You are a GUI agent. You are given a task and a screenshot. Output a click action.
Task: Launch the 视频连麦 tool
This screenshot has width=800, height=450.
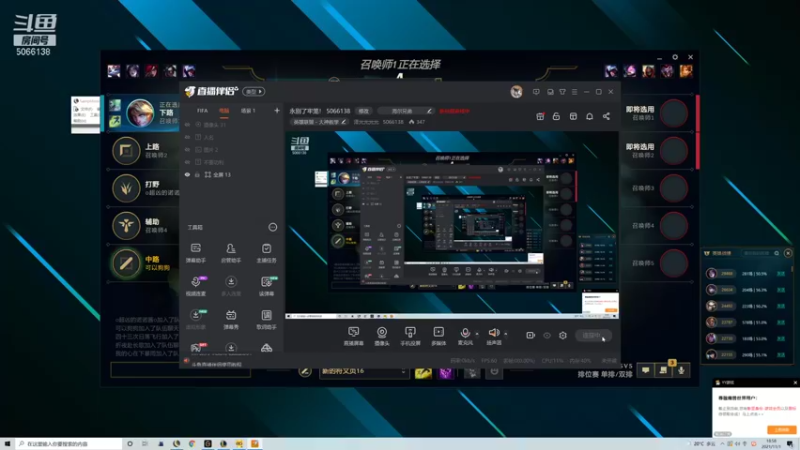[195, 286]
